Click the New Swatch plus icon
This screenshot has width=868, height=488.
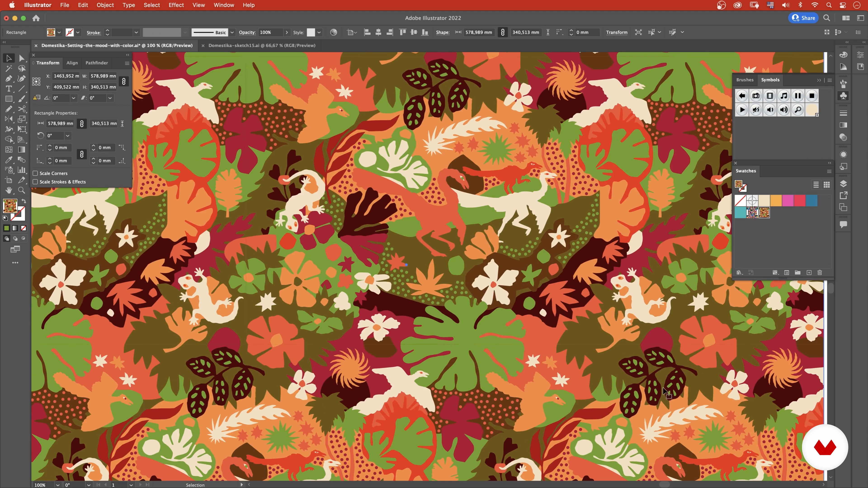click(x=809, y=272)
